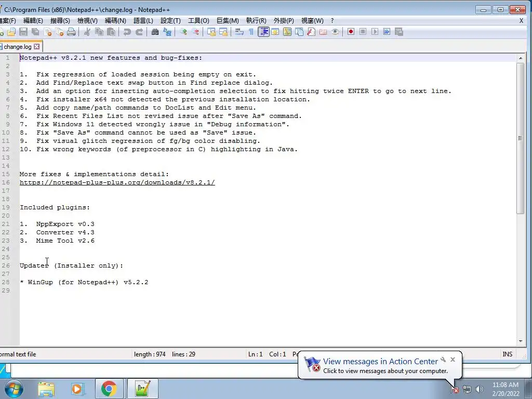Open the 視窗(W) menu
This screenshot has width=532, height=399.
(x=312, y=21)
